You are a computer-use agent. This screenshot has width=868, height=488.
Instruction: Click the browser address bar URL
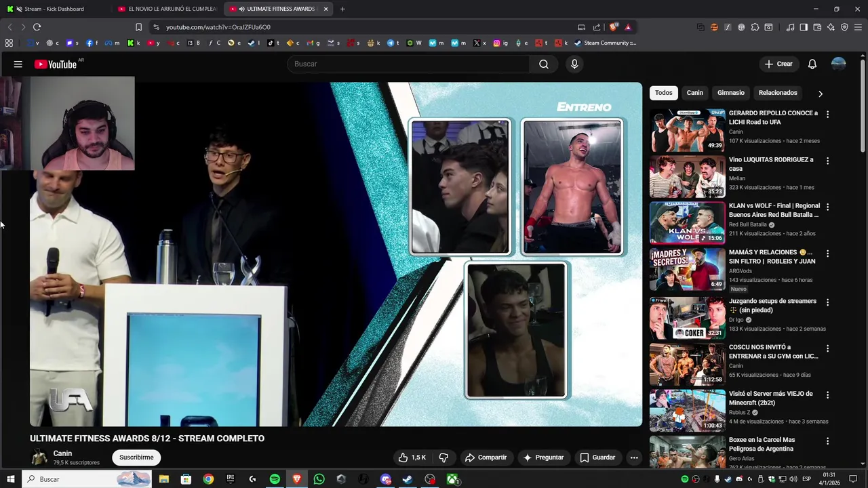218,27
